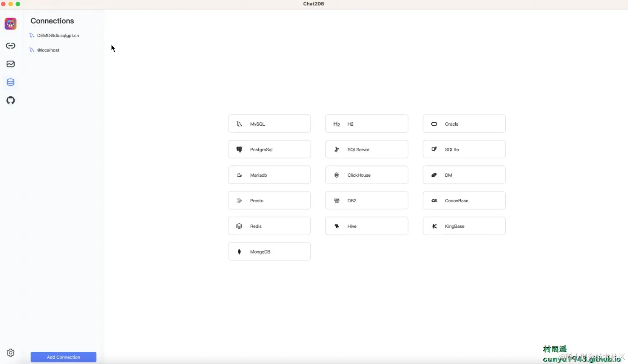Image resolution: width=628 pixels, height=364 pixels.
Task: Click the MySQL dolphin icon
Action: (x=239, y=124)
